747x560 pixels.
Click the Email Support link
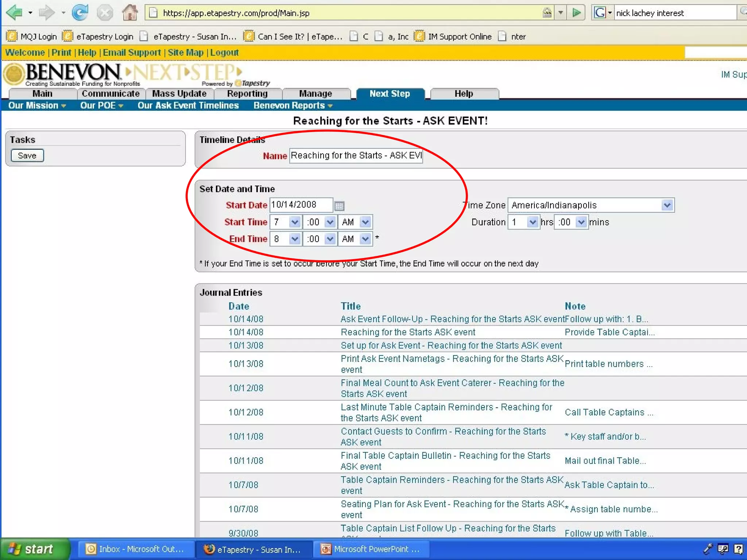pos(132,52)
